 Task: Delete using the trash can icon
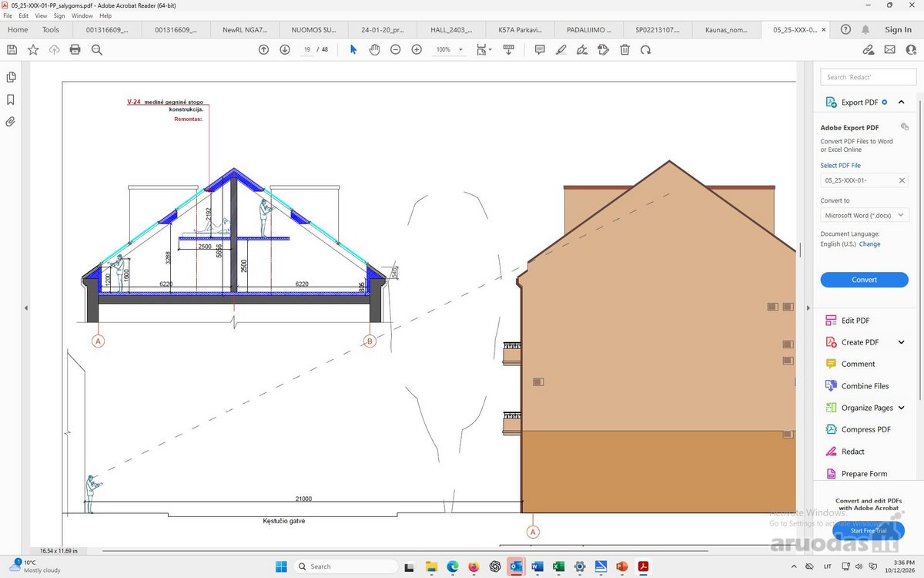coord(624,49)
